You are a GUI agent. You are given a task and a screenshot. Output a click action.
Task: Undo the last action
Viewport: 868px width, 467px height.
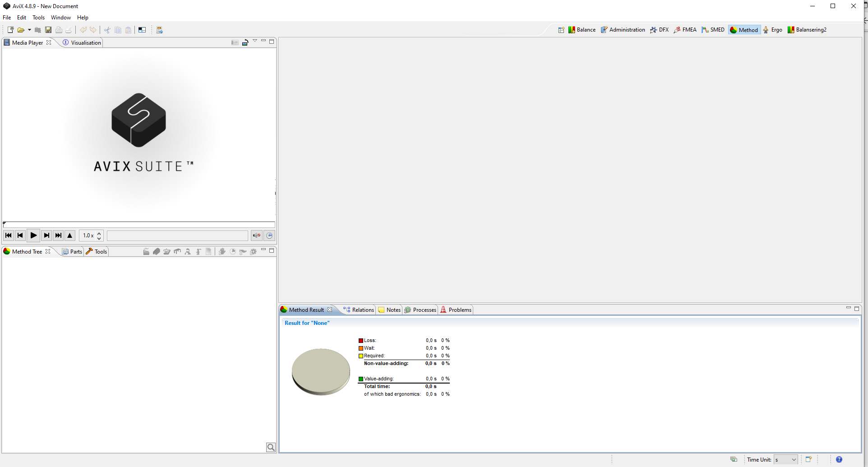(83, 30)
